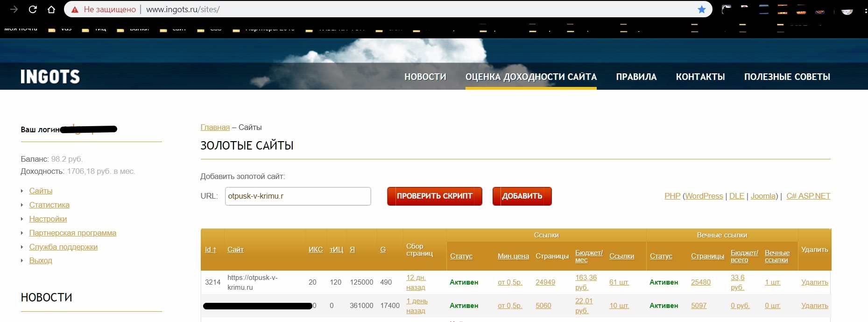
Task: Sort the table by Id column
Action: point(211,250)
